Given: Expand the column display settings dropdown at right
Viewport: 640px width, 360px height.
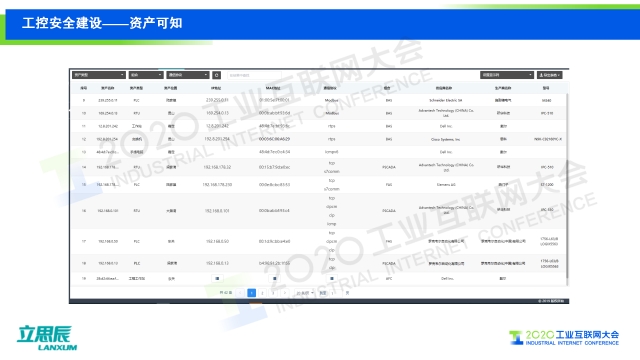Looking at the screenshot, I should [507, 75].
